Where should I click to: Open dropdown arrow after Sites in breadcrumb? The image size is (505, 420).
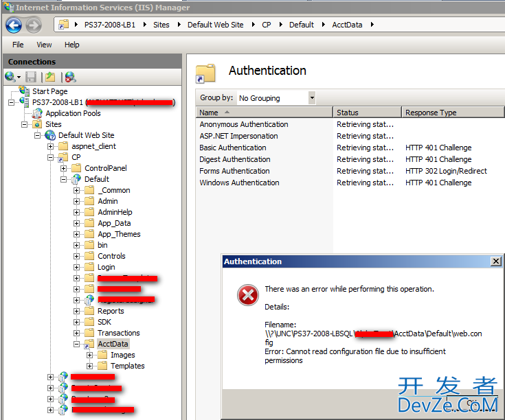tap(179, 25)
